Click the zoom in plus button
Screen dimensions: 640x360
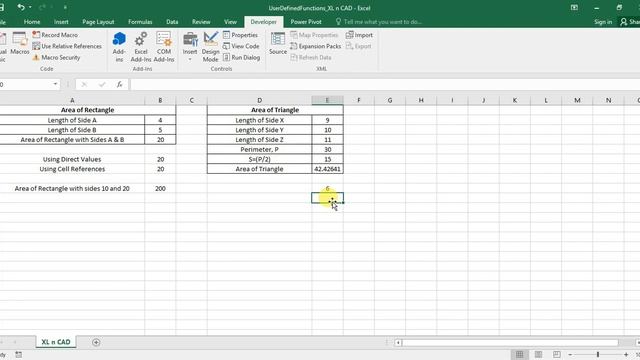click(626, 355)
